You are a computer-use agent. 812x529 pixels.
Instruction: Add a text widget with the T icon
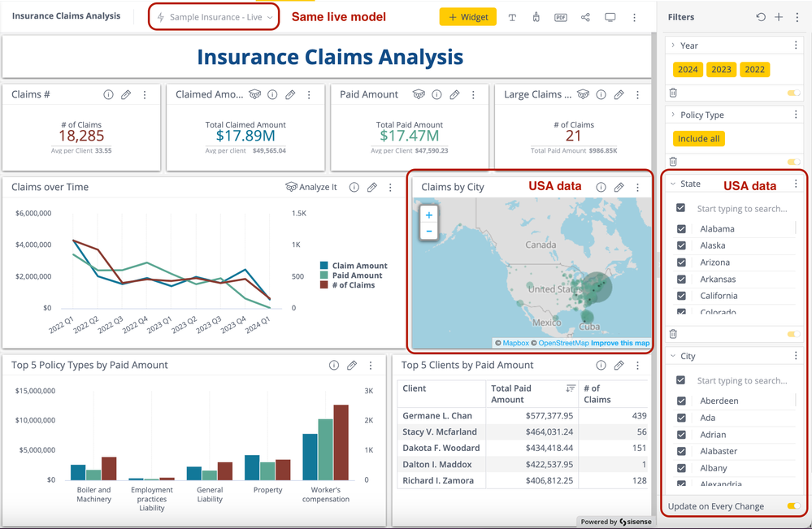(x=512, y=17)
